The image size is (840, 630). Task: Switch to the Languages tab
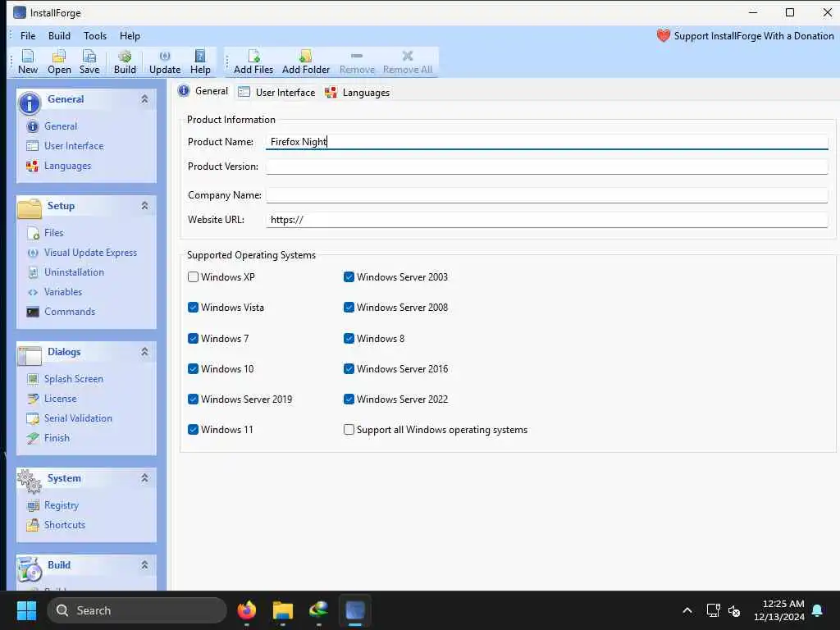358,92
